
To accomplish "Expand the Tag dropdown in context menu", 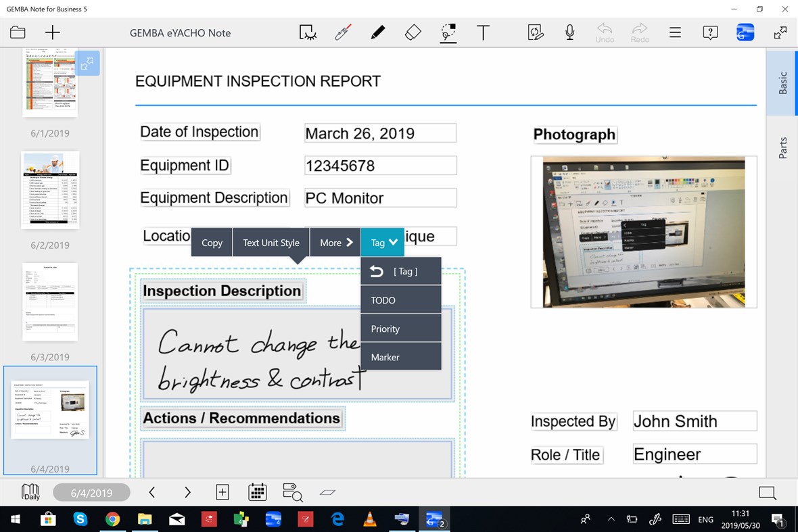I will point(383,242).
